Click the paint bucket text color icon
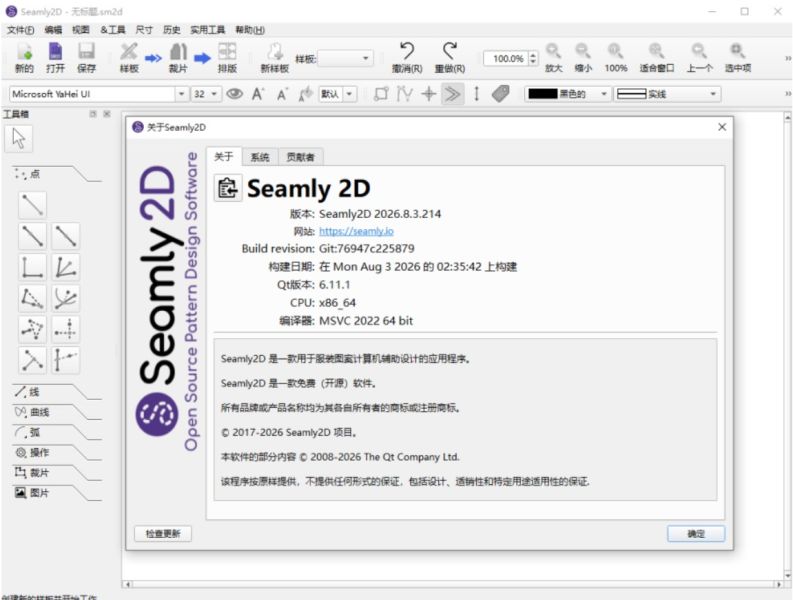 [x=305, y=94]
